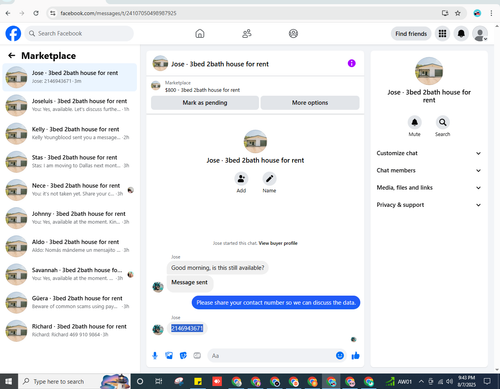
Task: Bookmark this page star icon
Action: (x=458, y=13)
